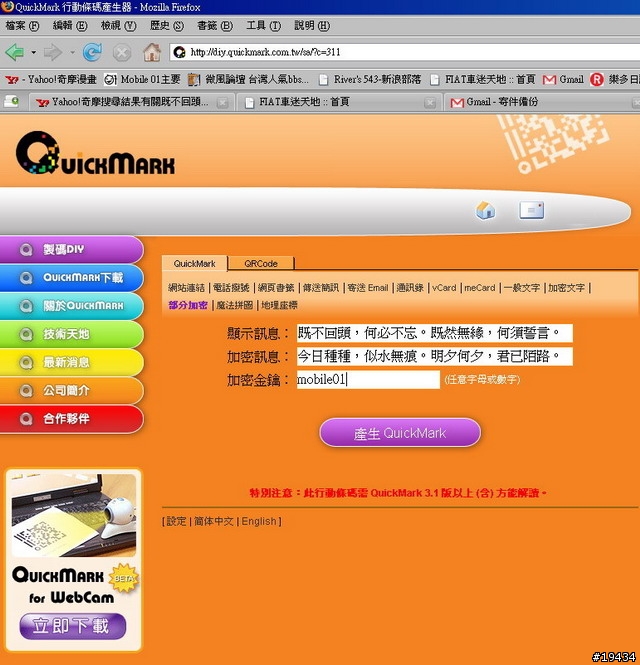Open the 書籤 (B) menu
Screen dimensions: 640x665
pyautogui.click(x=215, y=26)
